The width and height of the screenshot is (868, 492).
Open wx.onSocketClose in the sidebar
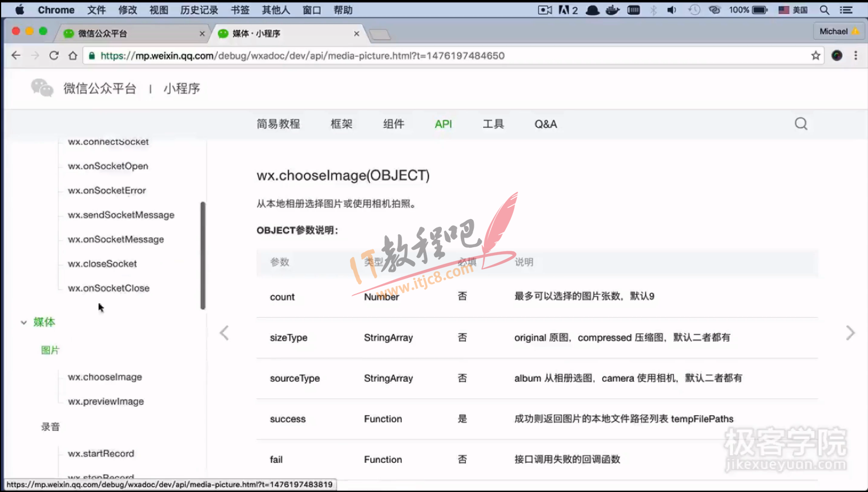click(x=109, y=288)
